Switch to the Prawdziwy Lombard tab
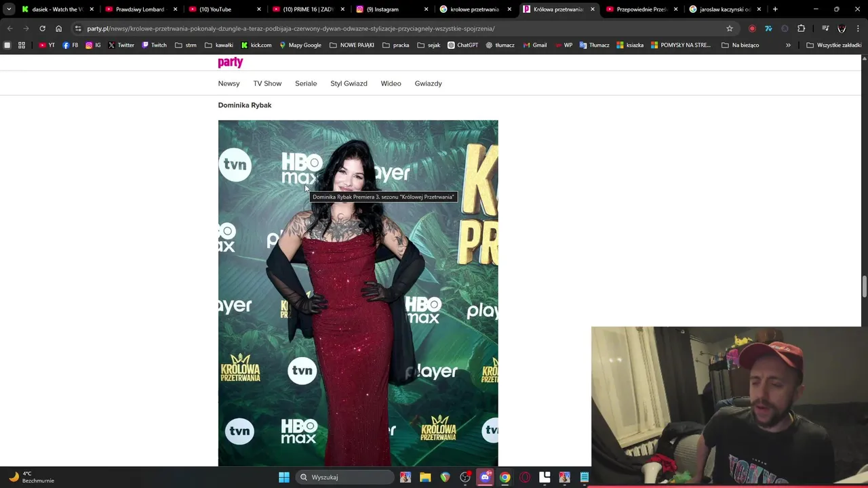The height and width of the screenshot is (488, 868). click(140, 9)
